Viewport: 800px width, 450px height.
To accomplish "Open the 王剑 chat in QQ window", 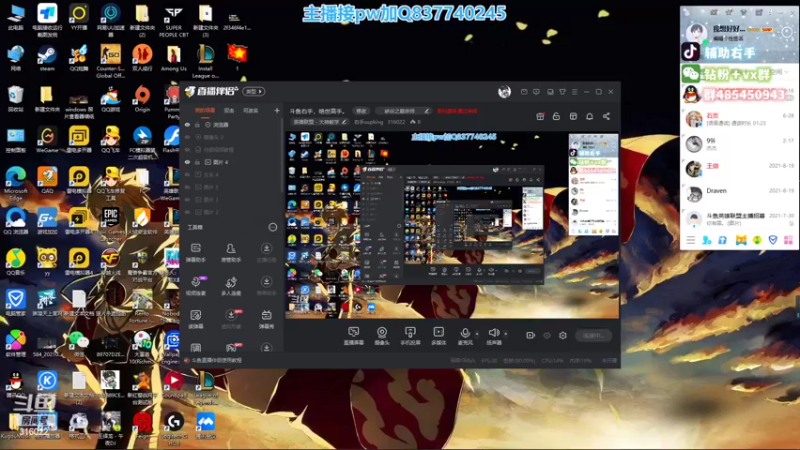I will (738, 169).
